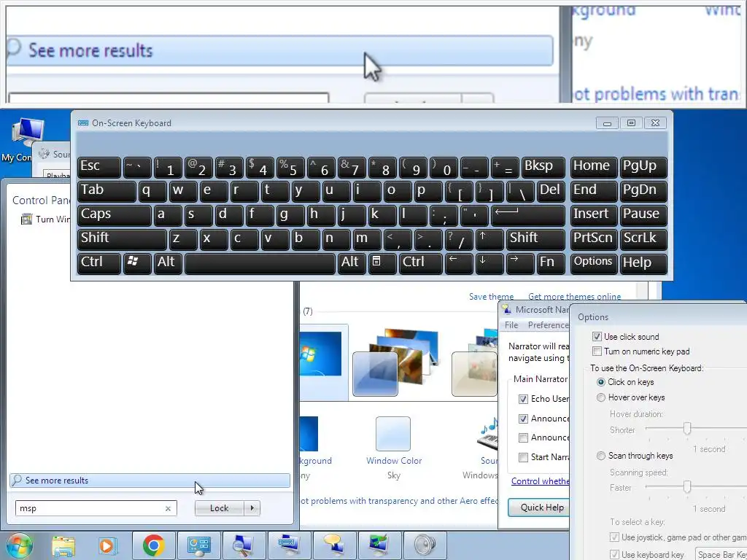Click the ScrLk key
Viewport: 747px width, 560px height.
(643, 239)
